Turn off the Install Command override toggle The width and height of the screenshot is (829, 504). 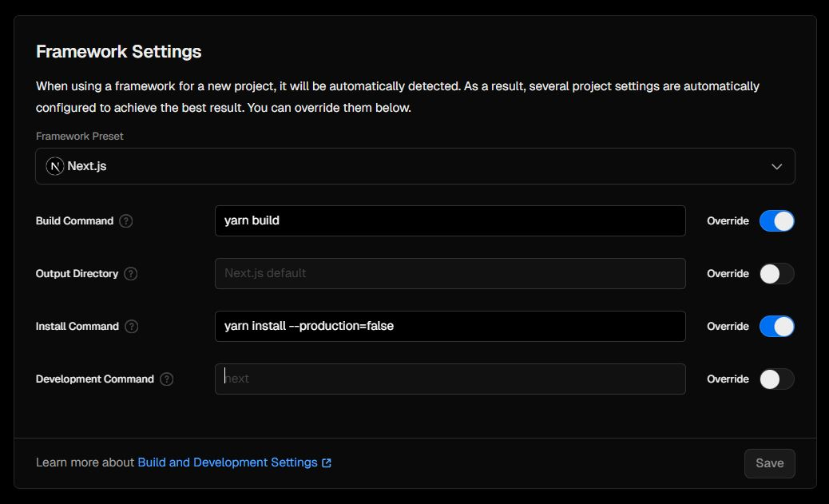coord(776,327)
